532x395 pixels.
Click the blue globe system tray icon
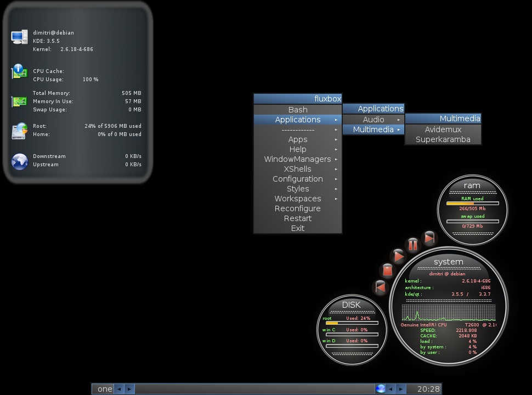[x=380, y=388]
